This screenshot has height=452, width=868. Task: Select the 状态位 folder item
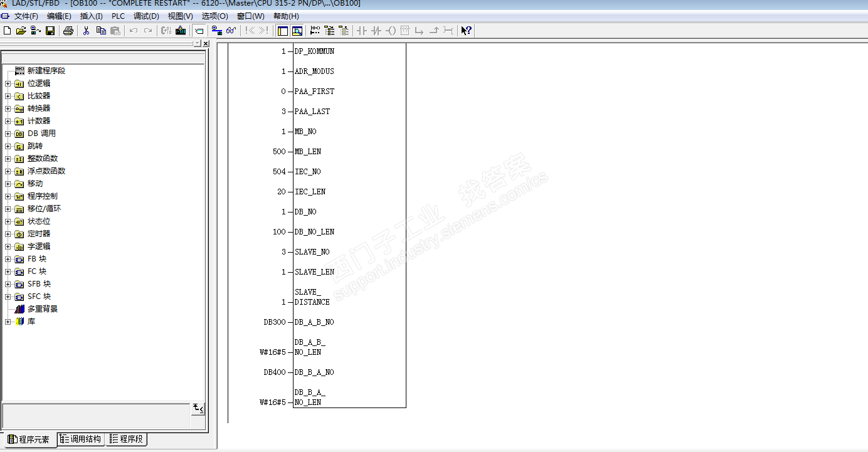tap(39, 221)
